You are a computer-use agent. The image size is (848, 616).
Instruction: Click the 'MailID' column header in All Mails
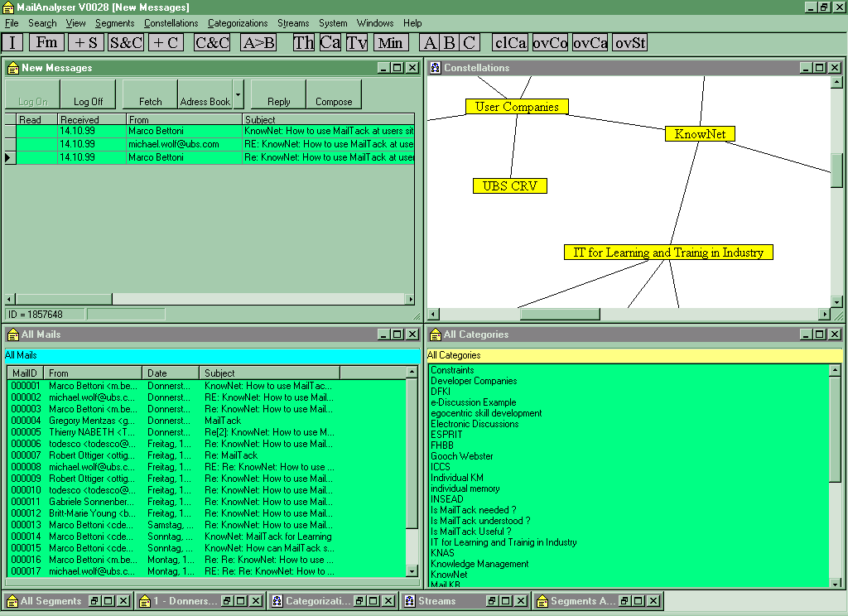coord(26,373)
